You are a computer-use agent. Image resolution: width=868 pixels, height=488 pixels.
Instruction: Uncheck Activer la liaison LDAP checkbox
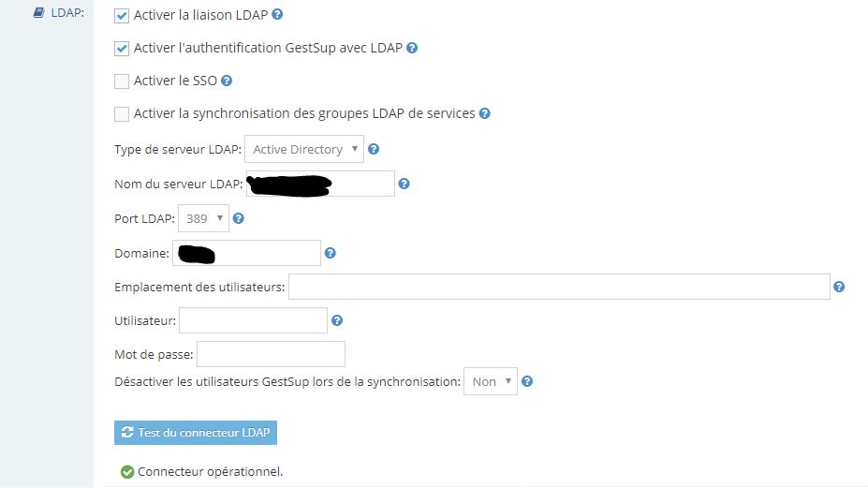click(x=122, y=16)
